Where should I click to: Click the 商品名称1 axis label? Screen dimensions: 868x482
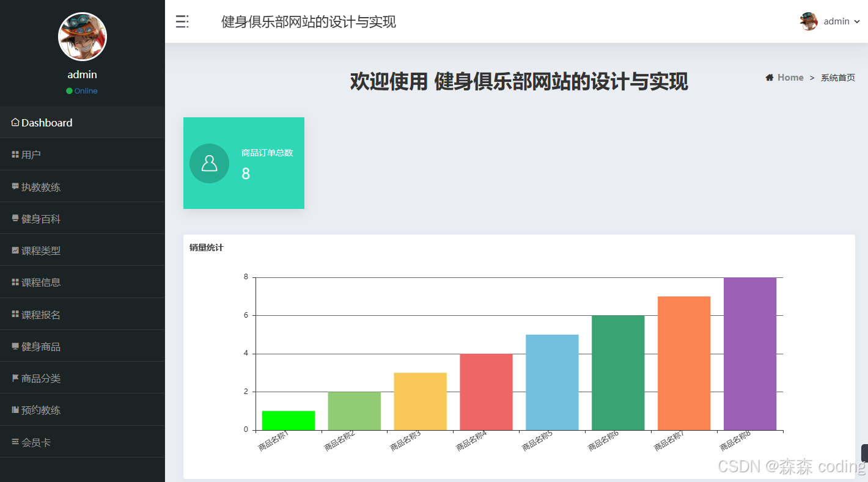pos(273,441)
